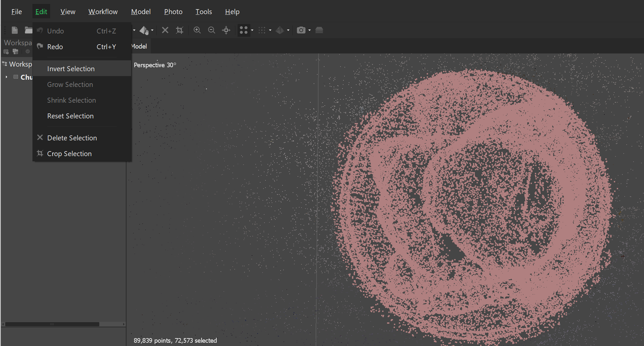Switch to the Model tab
This screenshot has width=644, height=346.
(139, 46)
